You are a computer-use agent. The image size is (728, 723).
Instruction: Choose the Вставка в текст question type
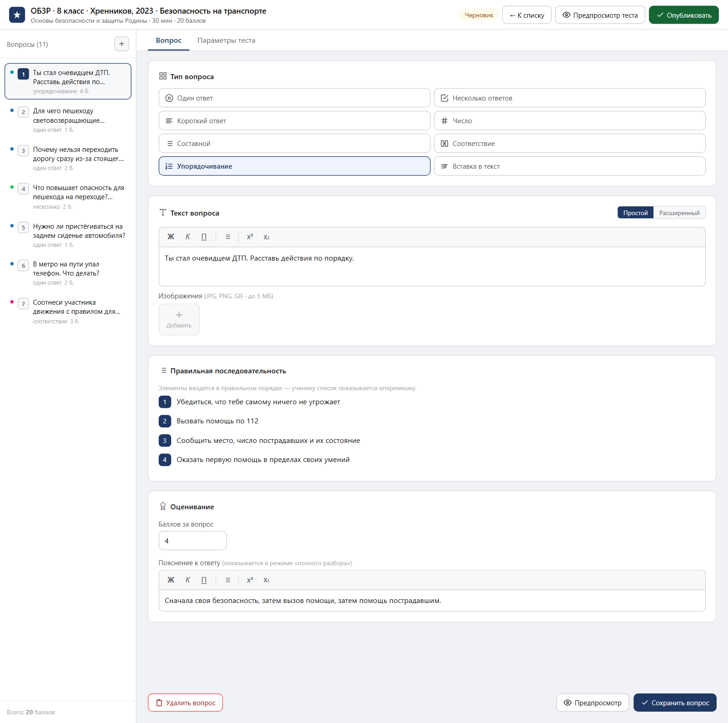click(570, 166)
